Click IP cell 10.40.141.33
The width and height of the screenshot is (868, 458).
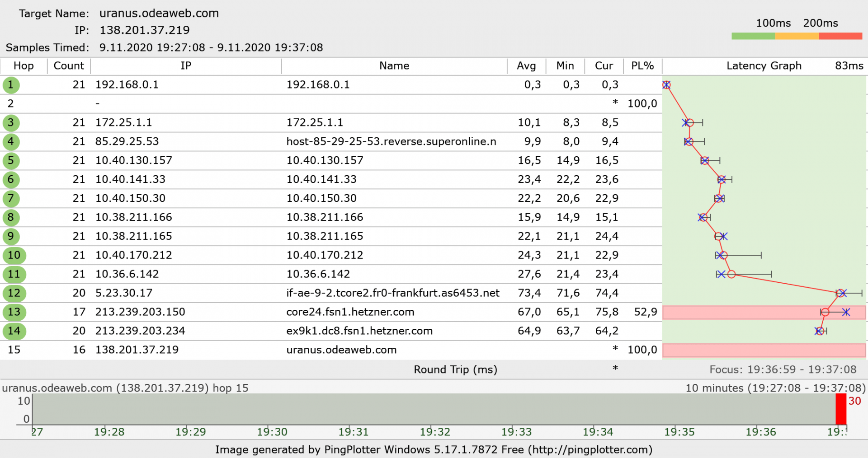pos(130,180)
